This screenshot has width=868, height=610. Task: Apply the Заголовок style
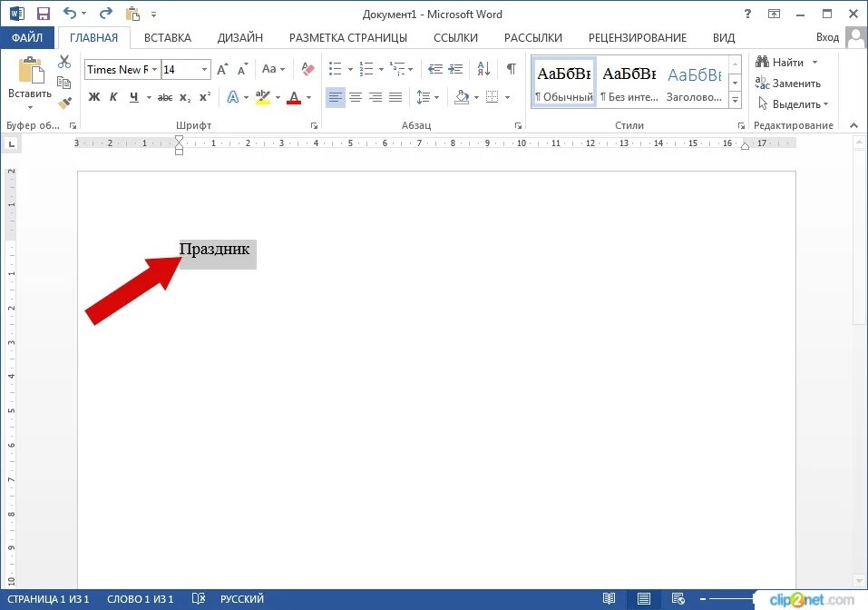694,82
